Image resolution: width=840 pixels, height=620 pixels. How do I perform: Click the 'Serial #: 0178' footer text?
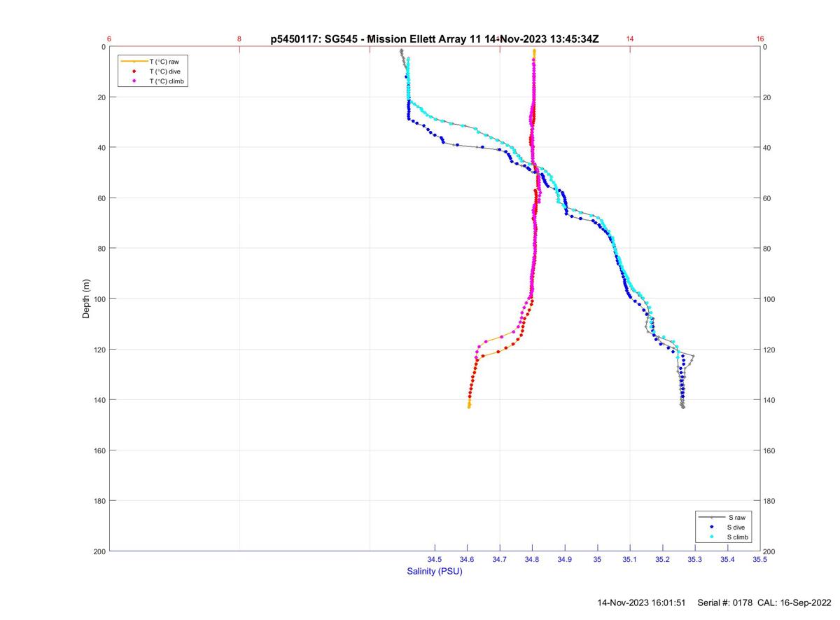[x=727, y=602]
